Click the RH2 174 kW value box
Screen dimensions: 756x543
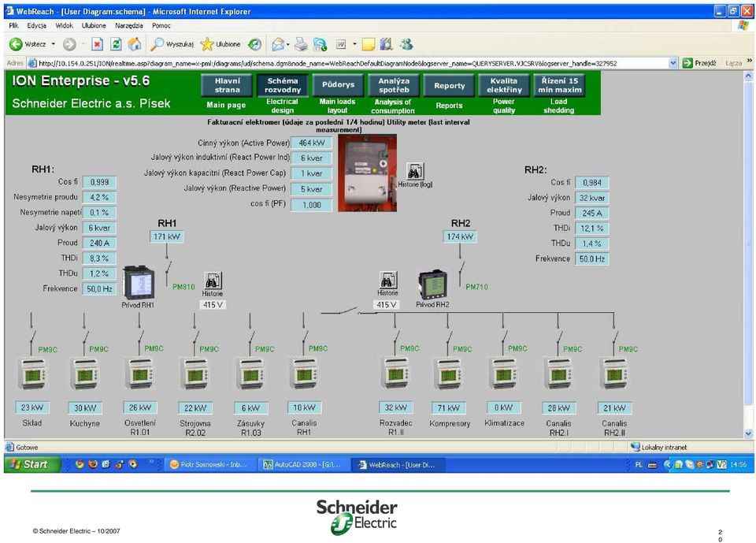(x=460, y=236)
